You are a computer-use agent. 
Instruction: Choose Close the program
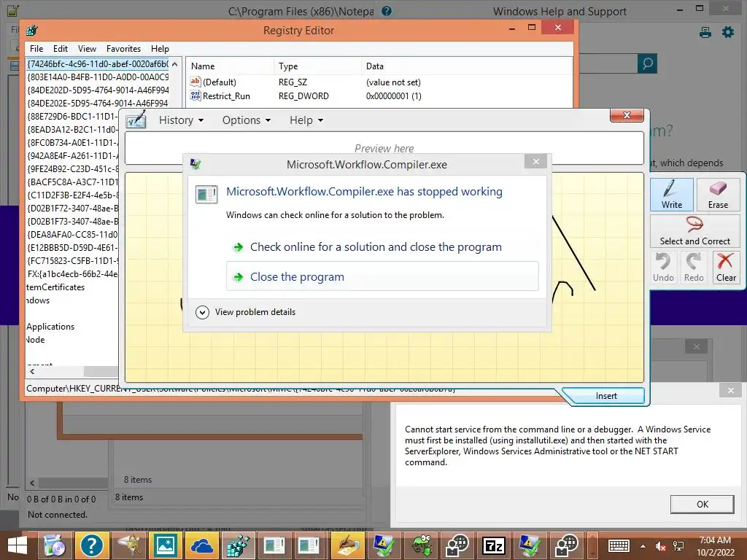coord(382,276)
